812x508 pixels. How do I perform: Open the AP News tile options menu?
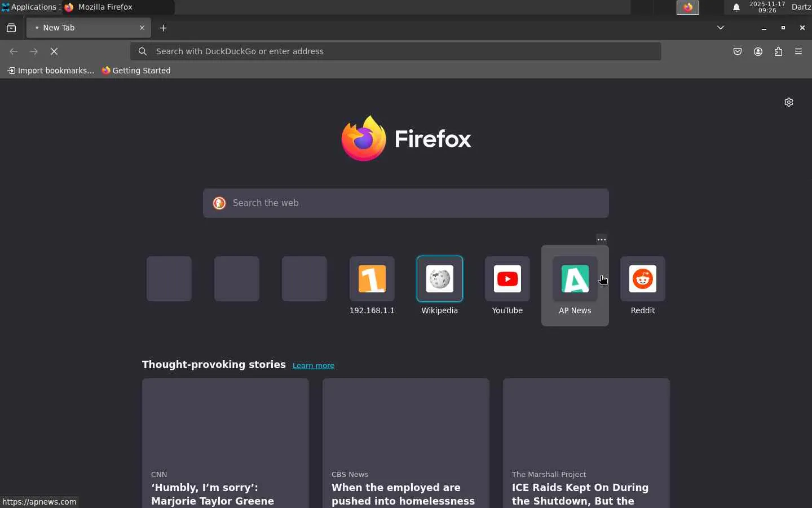602,239
